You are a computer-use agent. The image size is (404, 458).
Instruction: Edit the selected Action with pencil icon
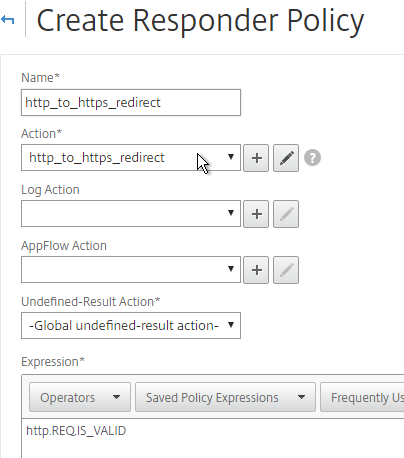(286, 158)
